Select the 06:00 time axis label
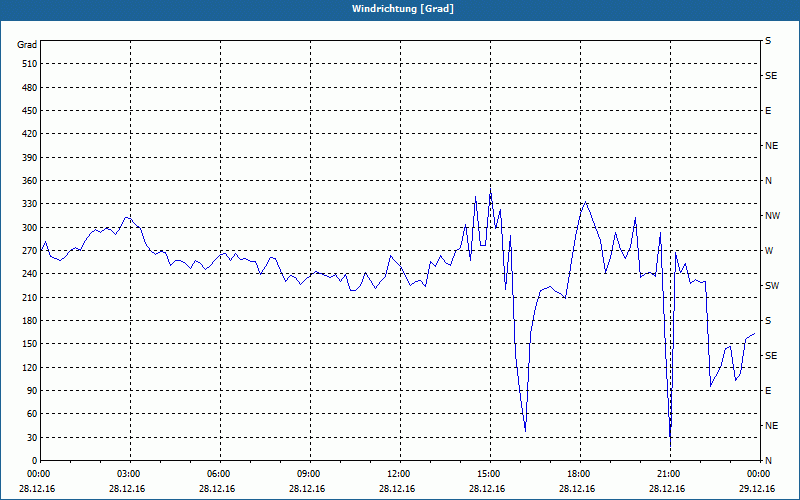Screen dimensions: 800x500 (x=217, y=474)
